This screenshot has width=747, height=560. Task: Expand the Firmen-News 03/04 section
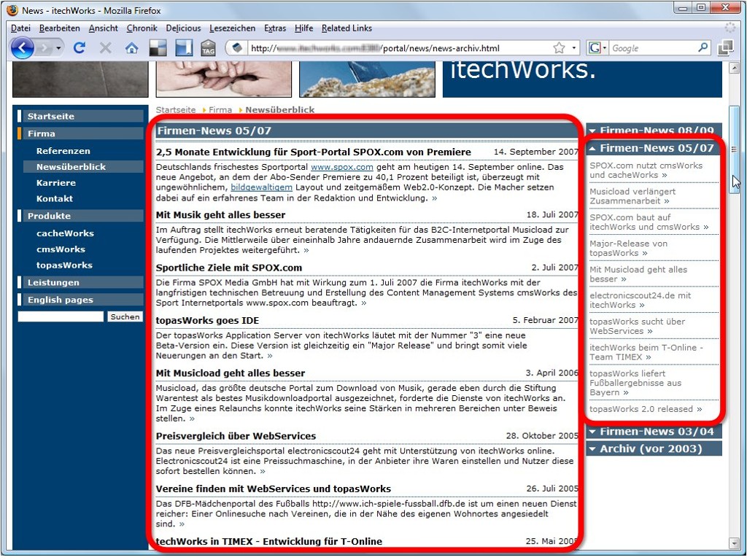pyautogui.click(x=654, y=432)
